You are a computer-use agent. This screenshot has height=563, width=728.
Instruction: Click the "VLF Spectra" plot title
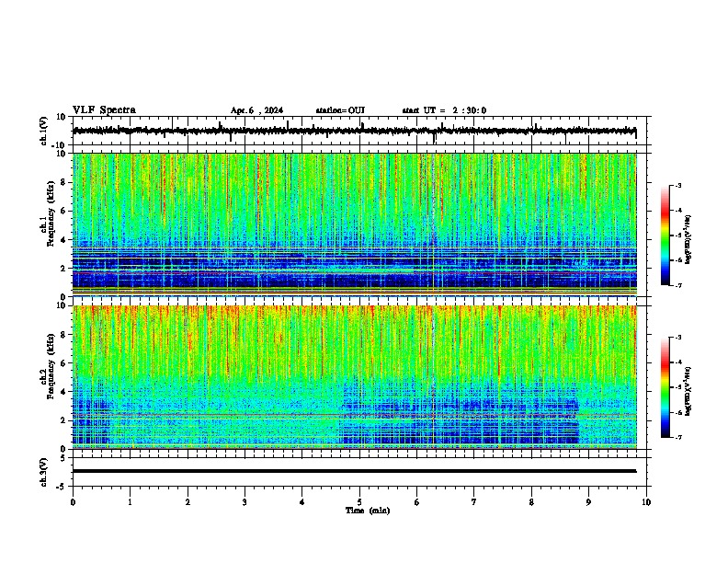tap(104, 110)
